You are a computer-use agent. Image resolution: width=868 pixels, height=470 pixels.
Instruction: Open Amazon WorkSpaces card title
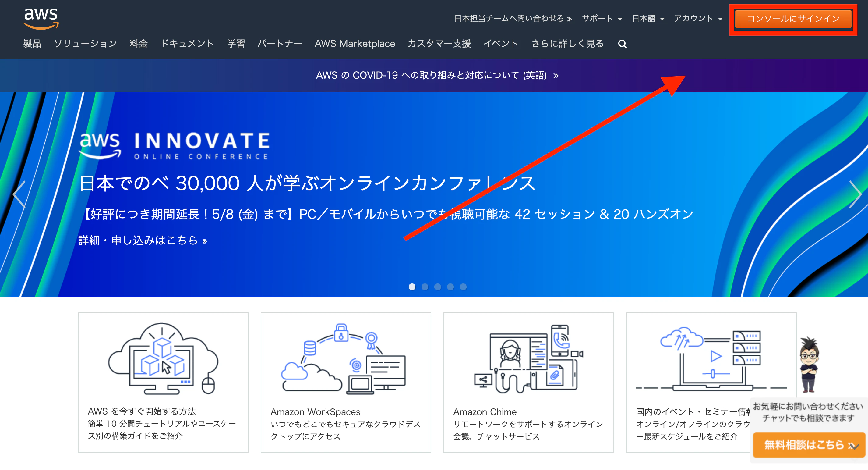316,412
